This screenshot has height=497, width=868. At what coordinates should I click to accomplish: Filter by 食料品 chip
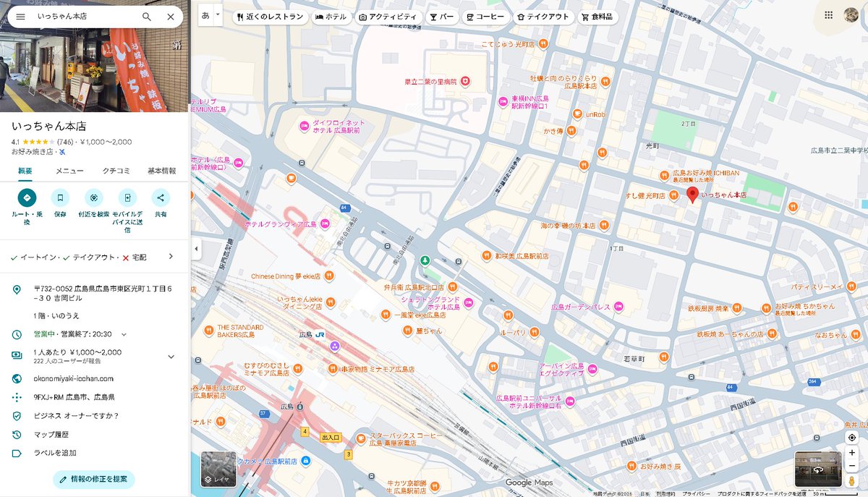pyautogui.click(x=597, y=17)
